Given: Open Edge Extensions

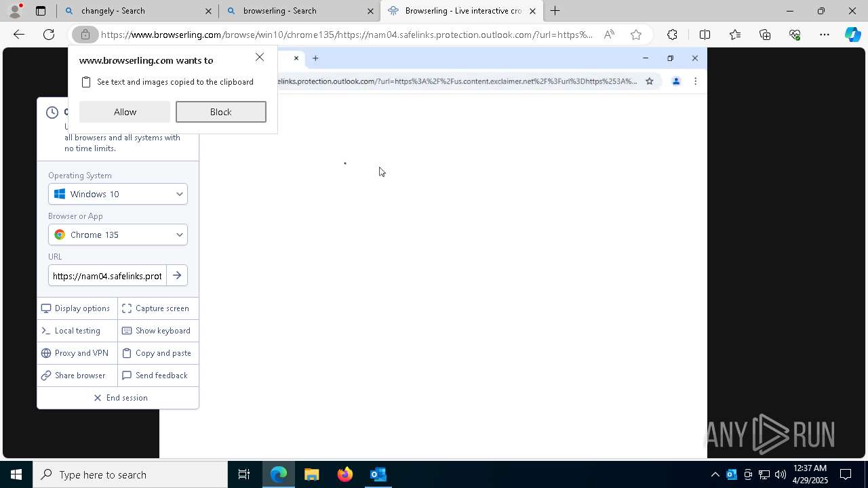Looking at the screenshot, I should pyautogui.click(x=672, y=35).
